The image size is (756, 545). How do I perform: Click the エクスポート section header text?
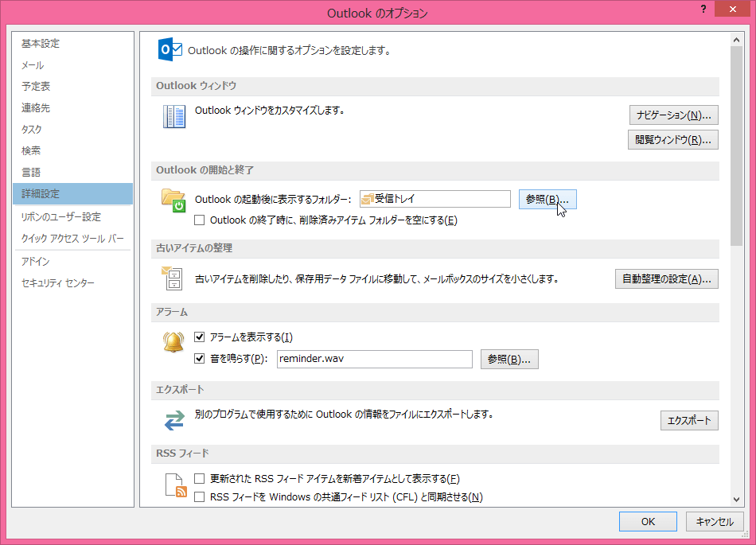180,390
